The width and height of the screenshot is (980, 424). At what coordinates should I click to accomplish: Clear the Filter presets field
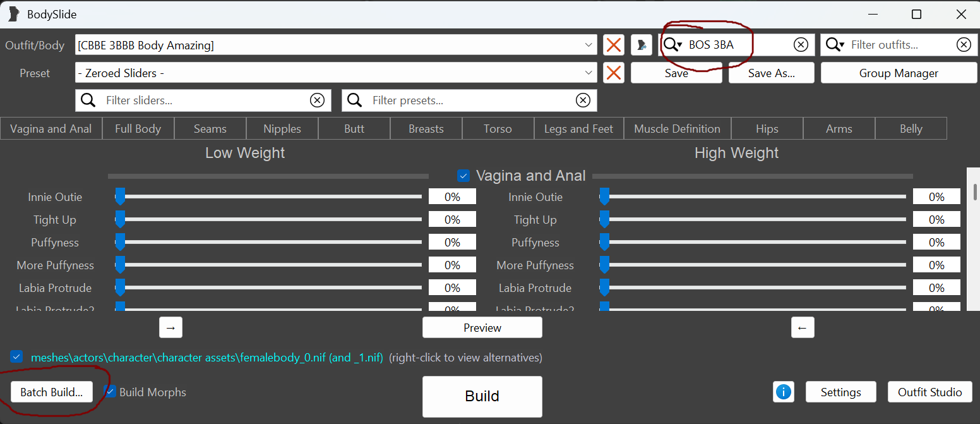[x=583, y=100]
